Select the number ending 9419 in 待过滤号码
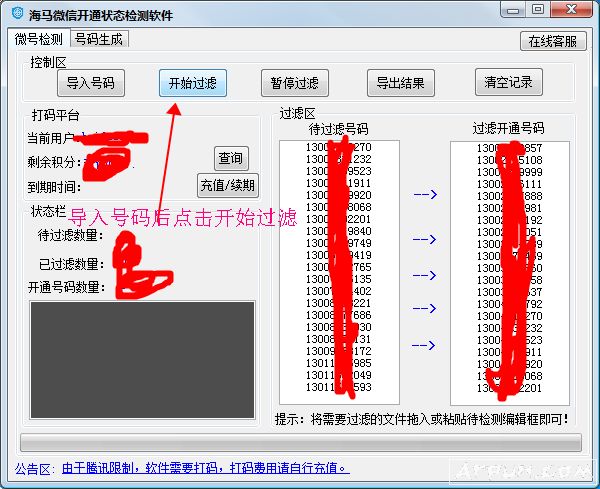Image resolution: width=600 pixels, height=489 pixels. click(338, 255)
